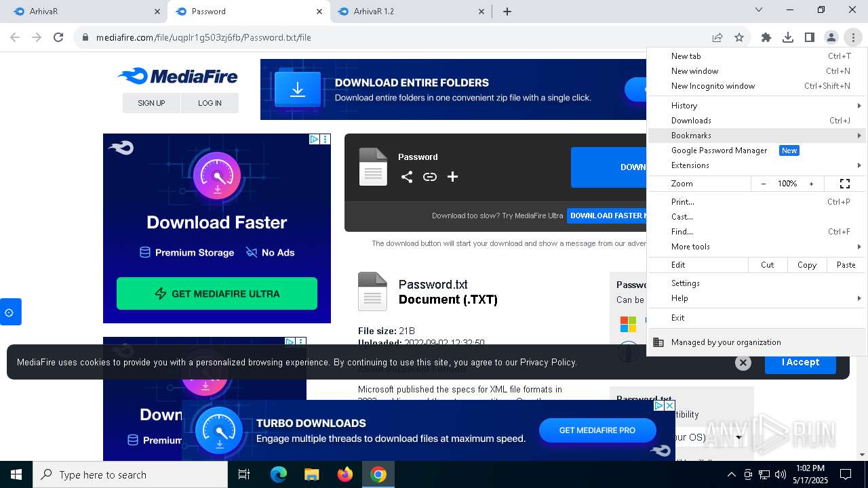Reload the page with refresh icon
Viewport: 868px width, 488px height.
58,37
